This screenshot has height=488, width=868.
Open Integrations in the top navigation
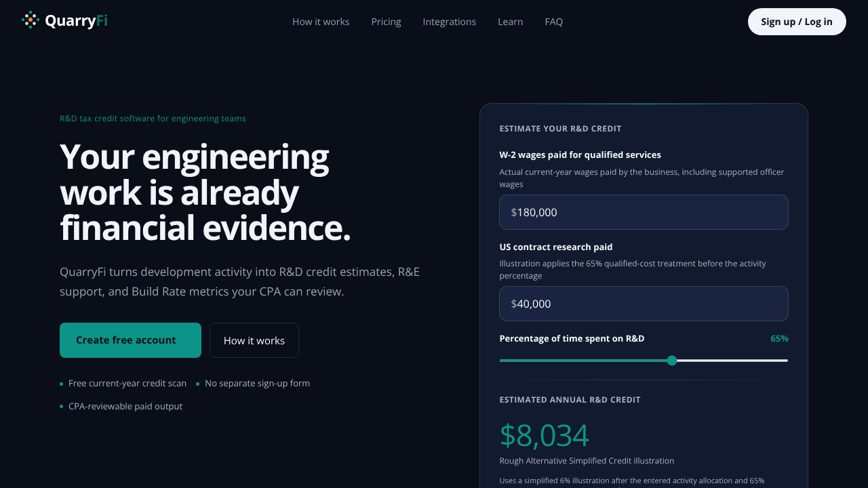click(449, 22)
